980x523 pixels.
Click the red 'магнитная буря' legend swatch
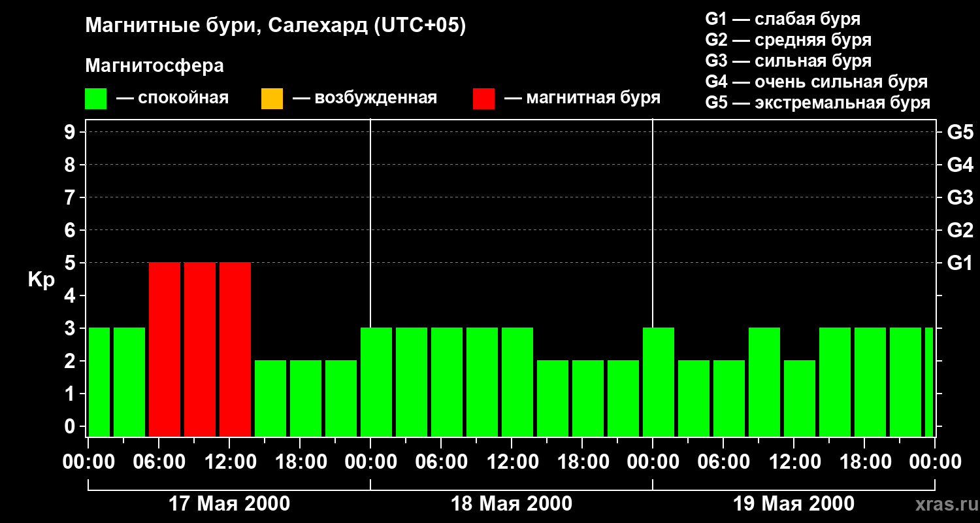pyautogui.click(x=483, y=99)
